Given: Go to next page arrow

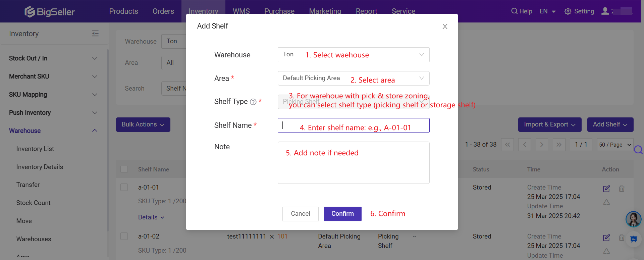Looking at the screenshot, I should point(542,145).
